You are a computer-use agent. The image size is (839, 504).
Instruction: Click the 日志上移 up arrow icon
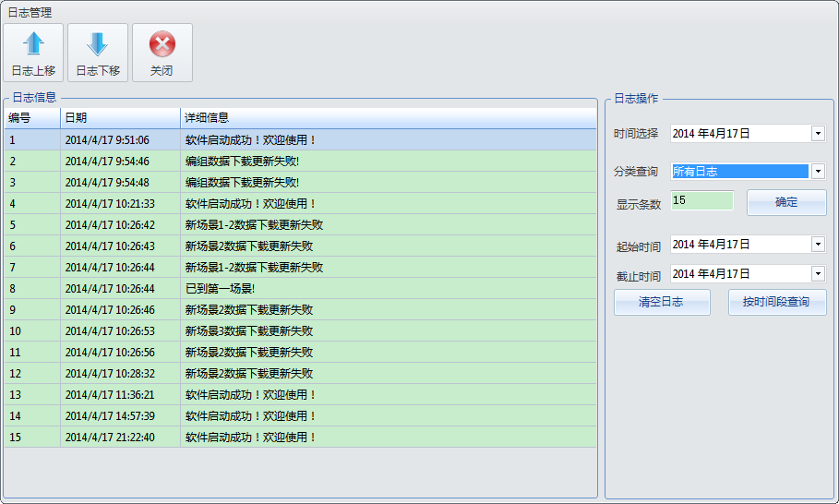pyautogui.click(x=33, y=44)
